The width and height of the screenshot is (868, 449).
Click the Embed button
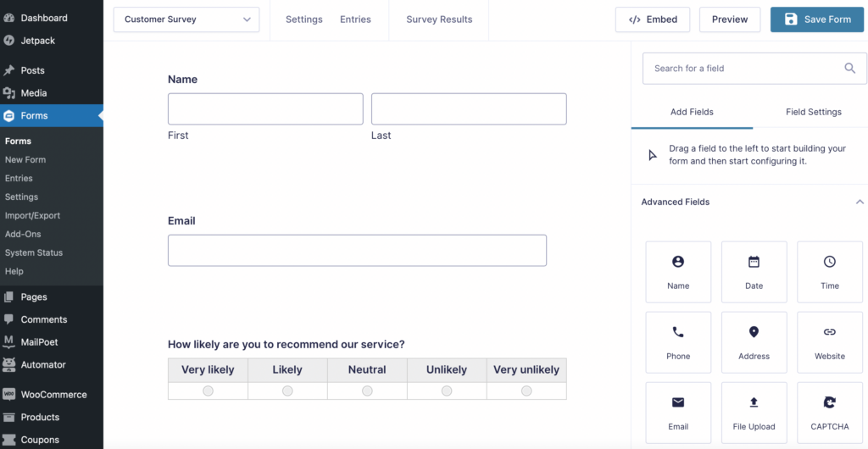pos(653,19)
